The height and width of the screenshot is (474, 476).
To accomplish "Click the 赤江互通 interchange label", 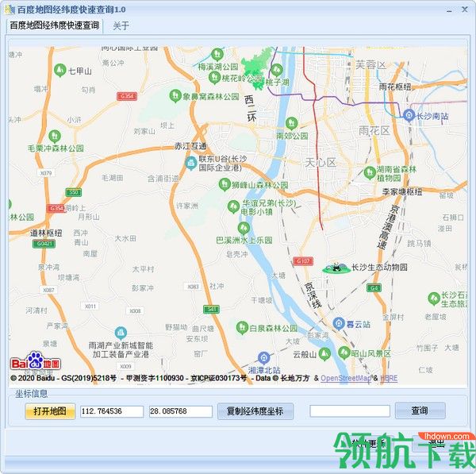I will [190, 146].
